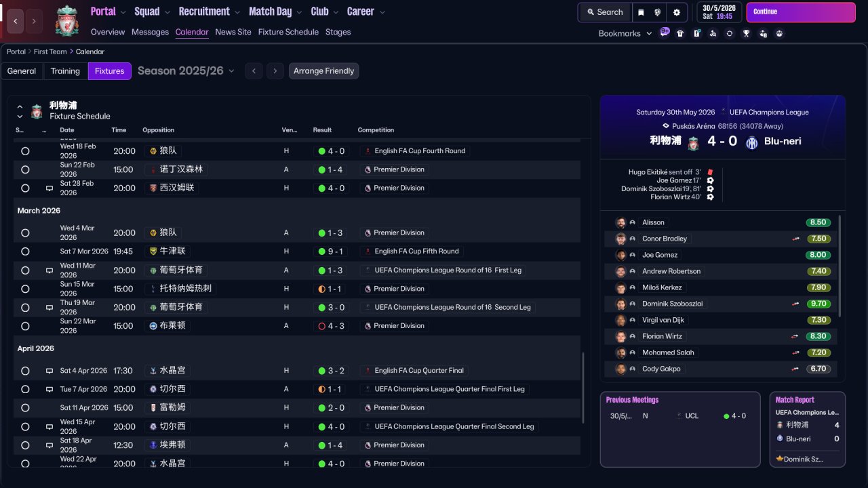Click the Continue button
This screenshot has width=868, height=488.
[x=801, y=12]
